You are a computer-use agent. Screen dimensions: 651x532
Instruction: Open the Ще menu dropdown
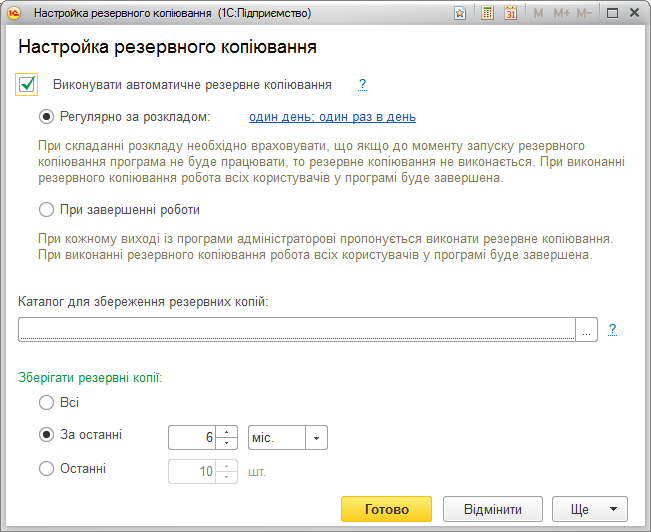[590, 509]
